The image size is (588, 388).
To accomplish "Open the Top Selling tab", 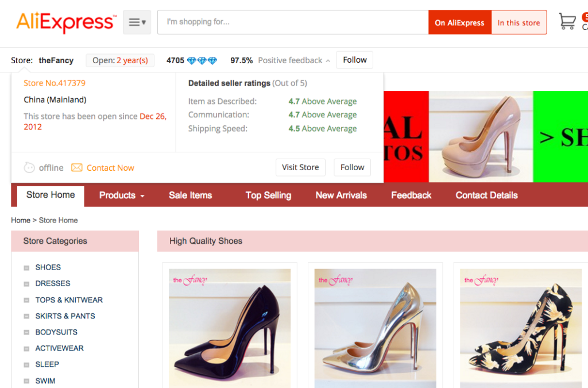I will (269, 195).
